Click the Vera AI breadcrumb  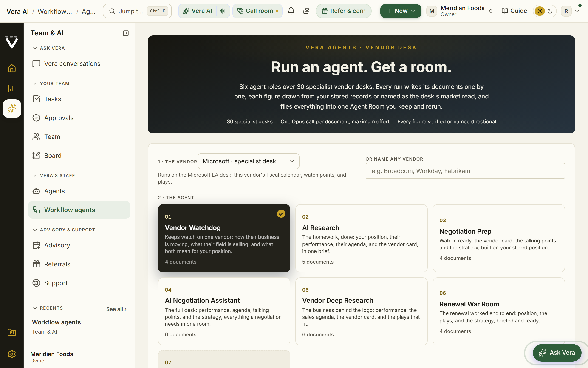pos(17,11)
